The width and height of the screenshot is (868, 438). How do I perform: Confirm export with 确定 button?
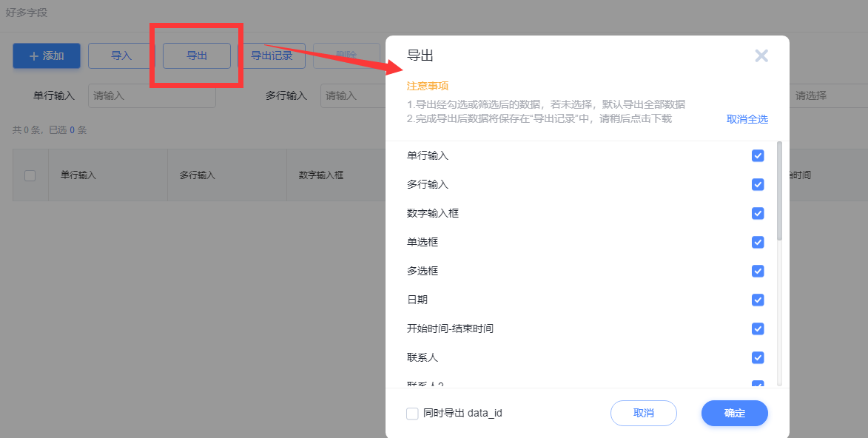735,413
